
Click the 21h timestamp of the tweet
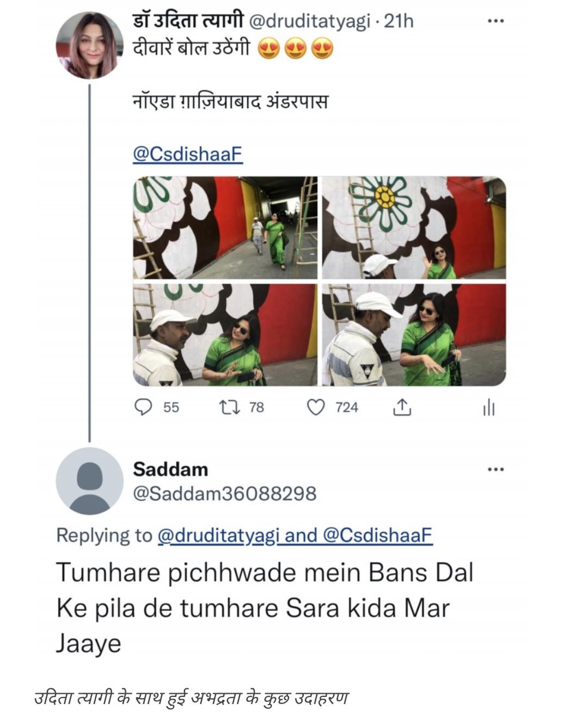coord(399,21)
